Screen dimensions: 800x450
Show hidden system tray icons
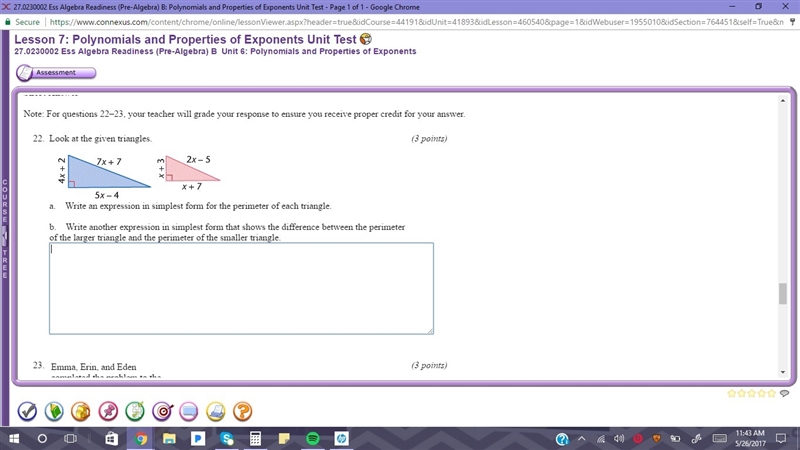click(582, 439)
